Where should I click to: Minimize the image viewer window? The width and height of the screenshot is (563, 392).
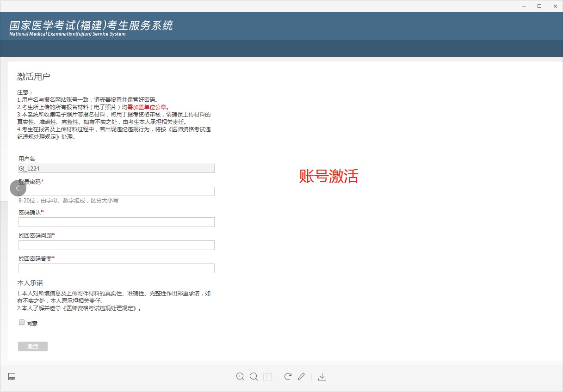[x=524, y=6]
